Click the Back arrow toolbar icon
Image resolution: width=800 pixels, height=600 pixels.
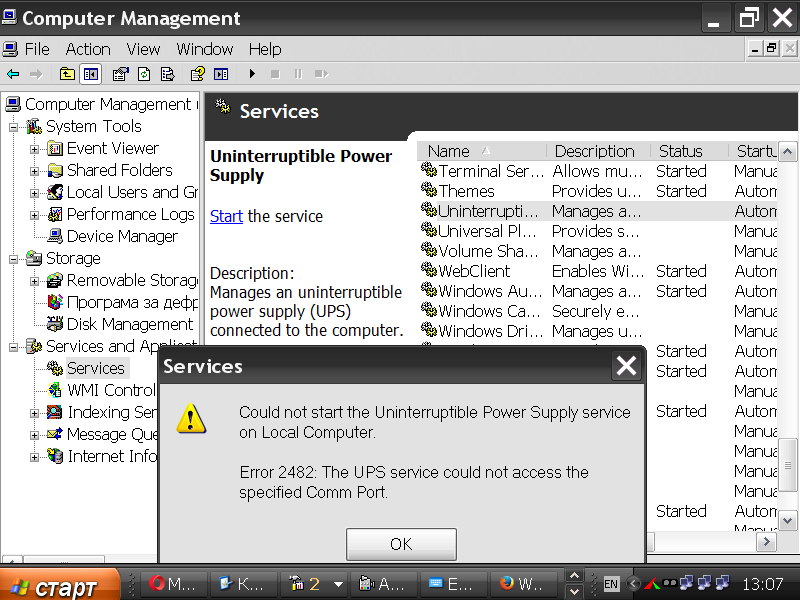(13, 74)
